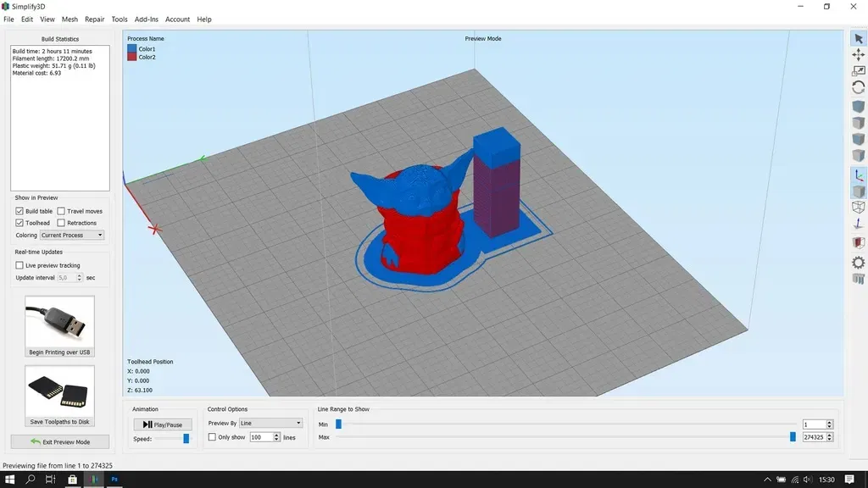This screenshot has width=868, height=488.
Task: Toggle the coordinate axes display icon
Action: [x=858, y=175]
